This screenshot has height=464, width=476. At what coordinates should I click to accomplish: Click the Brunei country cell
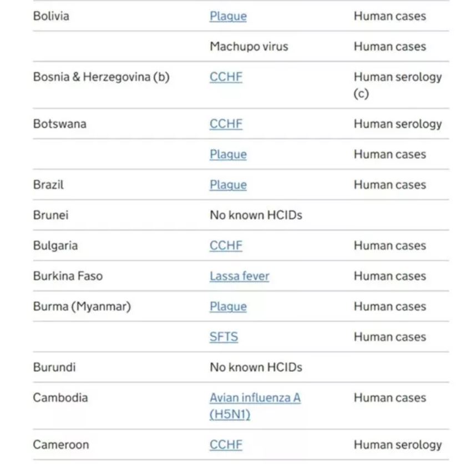[x=50, y=215]
